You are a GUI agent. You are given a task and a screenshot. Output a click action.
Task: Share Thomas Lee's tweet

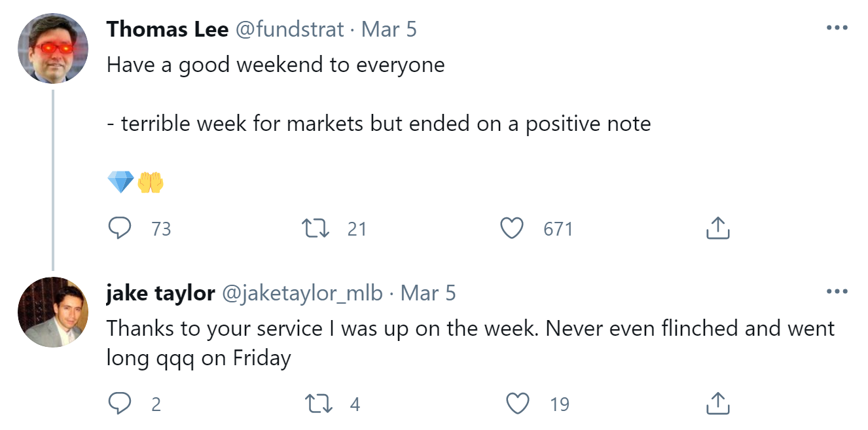point(717,228)
